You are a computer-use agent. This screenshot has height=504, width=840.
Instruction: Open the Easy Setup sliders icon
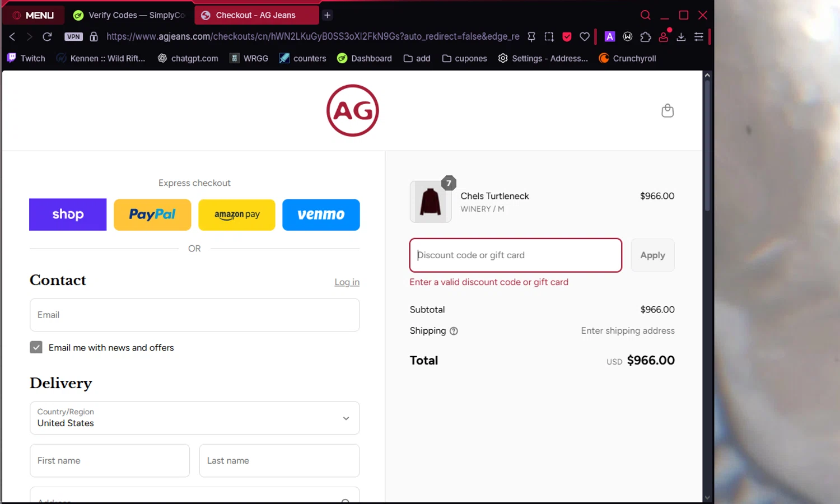point(699,36)
